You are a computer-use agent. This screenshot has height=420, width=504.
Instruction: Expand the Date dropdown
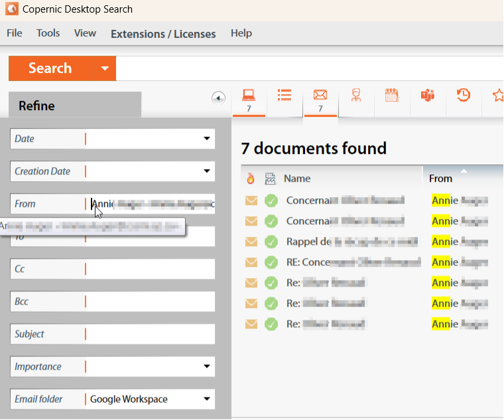point(207,139)
